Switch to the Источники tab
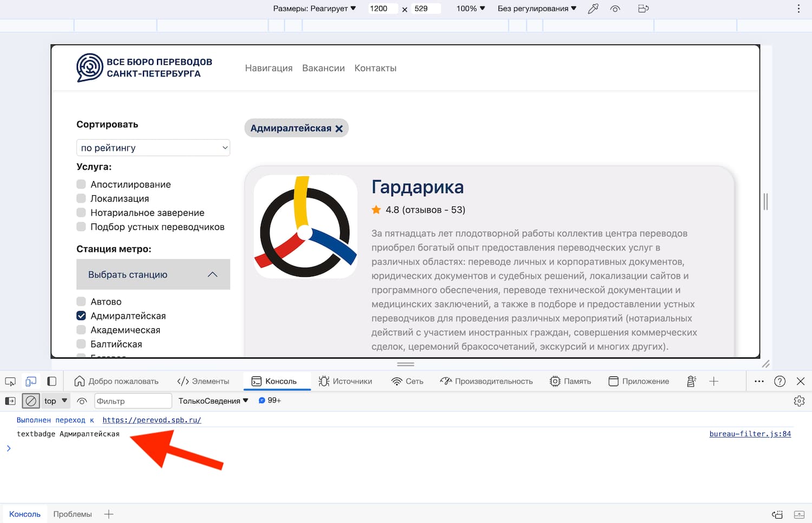The image size is (812, 523). [x=345, y=381]
